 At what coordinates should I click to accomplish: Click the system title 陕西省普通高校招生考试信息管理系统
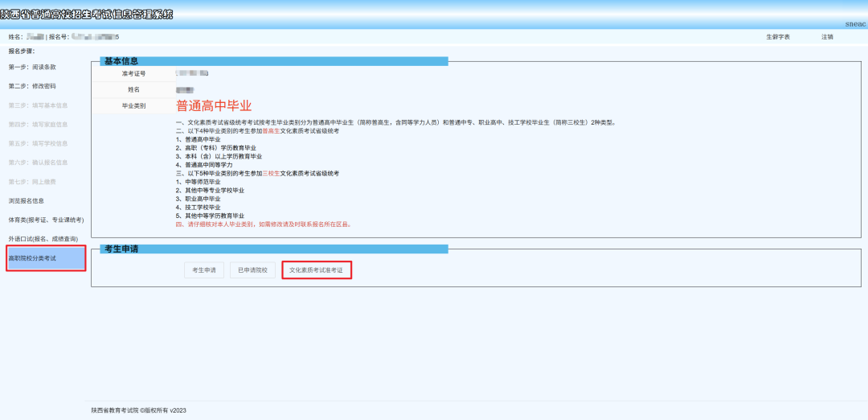click(x=86, y=15)
